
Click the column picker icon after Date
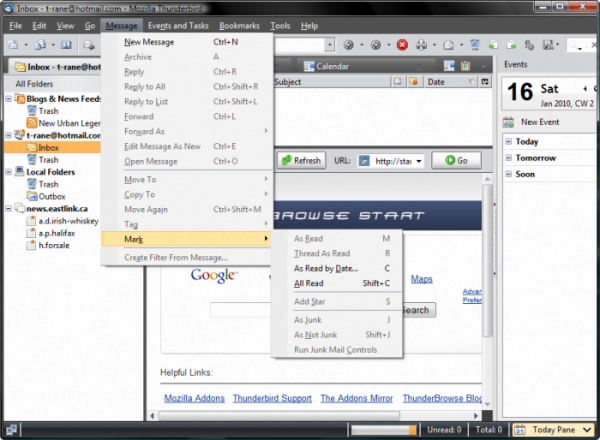pos(485,81)
